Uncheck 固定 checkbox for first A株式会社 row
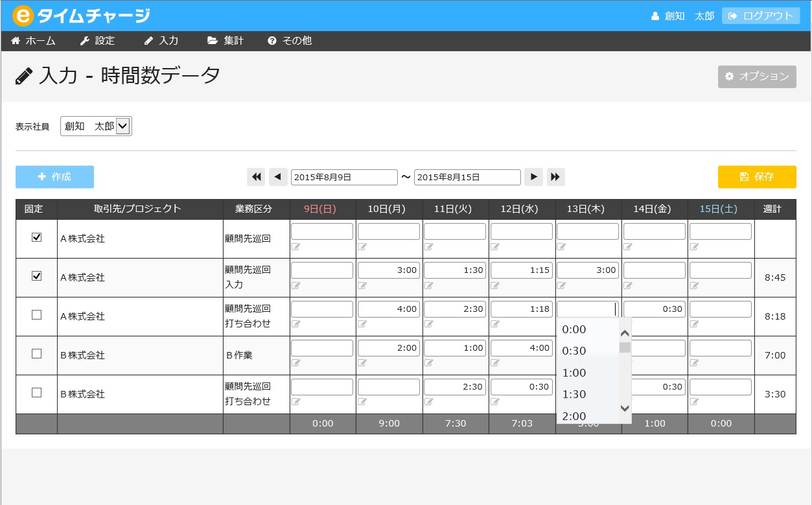Viewport: 812px width, 505px height. coord(37,237)
